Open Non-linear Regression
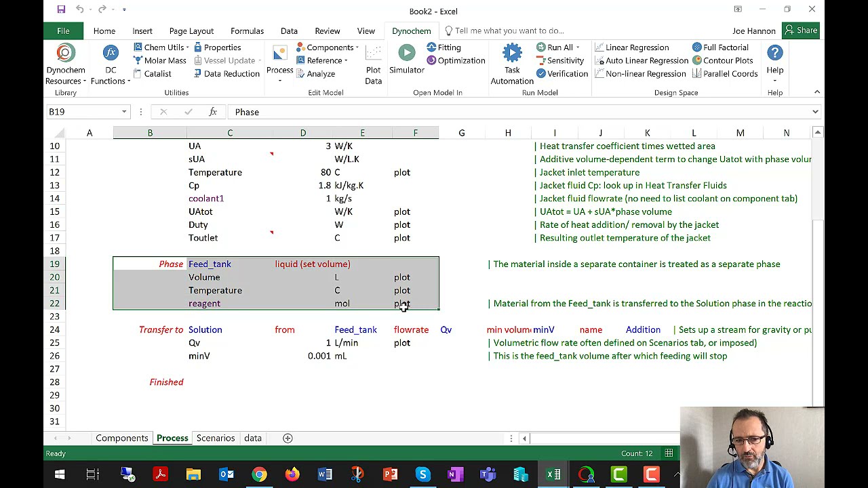Image resolution: width=868 pixels, height=488 pixels. pyautogui.click(x=641, y=74)
